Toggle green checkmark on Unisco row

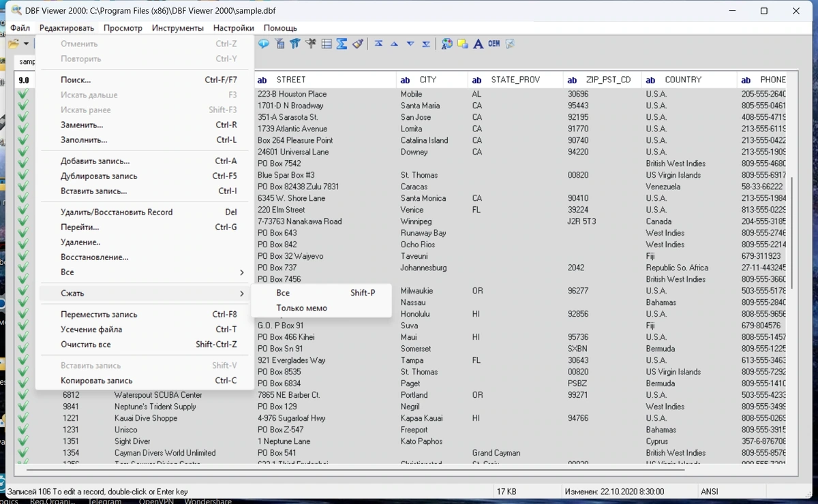23,430
